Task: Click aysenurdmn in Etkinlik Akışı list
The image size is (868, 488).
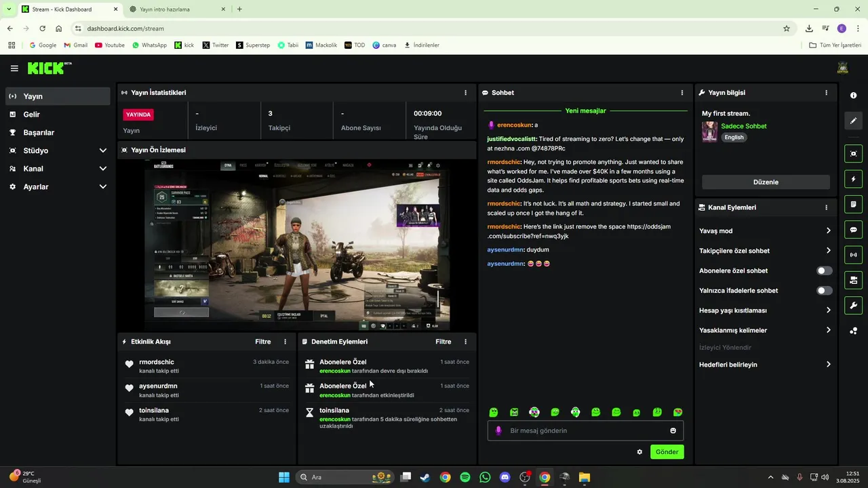Action: point(158,386)
